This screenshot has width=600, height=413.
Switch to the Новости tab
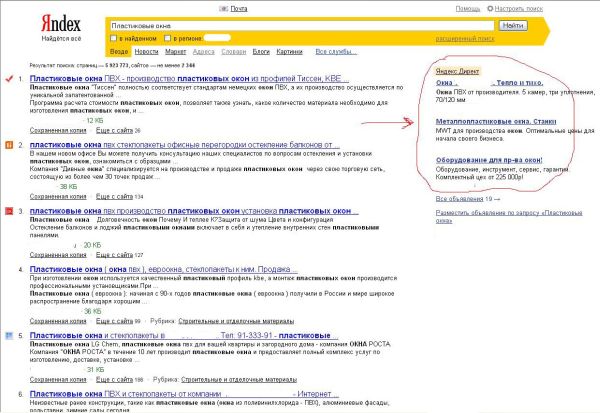coord(147,52)
